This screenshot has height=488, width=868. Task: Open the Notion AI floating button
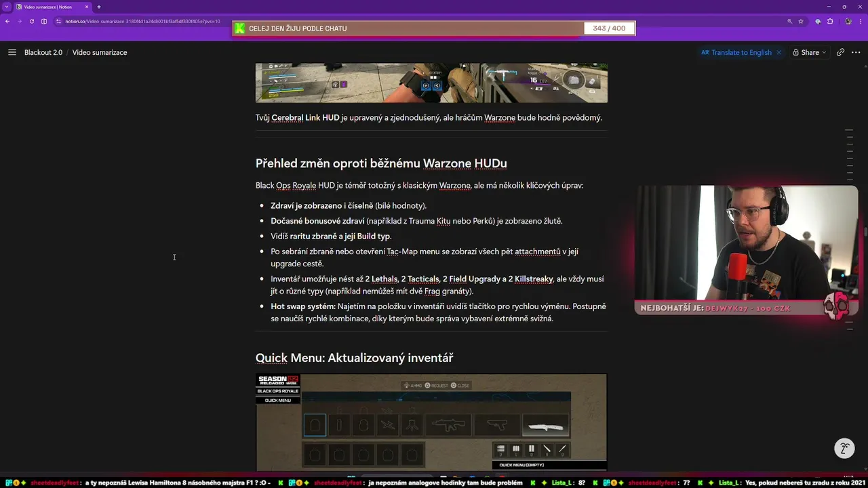[844, 448]
